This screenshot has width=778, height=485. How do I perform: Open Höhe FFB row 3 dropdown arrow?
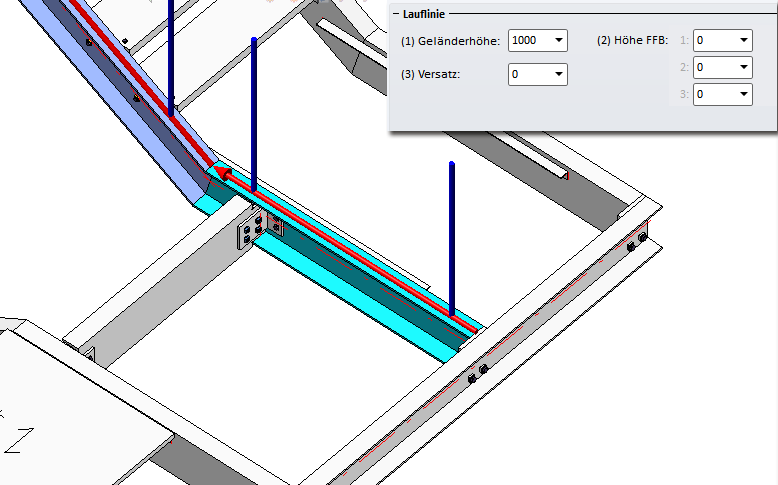click(744, 94)
